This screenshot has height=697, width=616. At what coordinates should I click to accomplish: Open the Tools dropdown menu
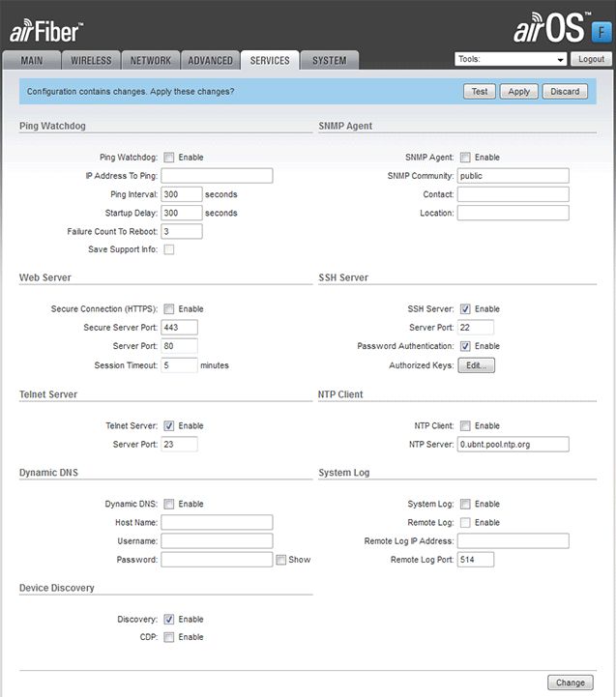coord(511,59)
